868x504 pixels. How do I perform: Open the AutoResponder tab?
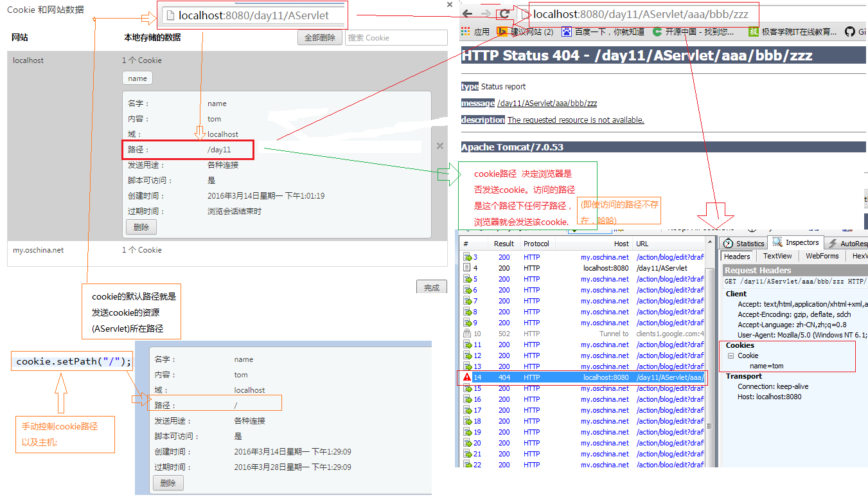846,244
